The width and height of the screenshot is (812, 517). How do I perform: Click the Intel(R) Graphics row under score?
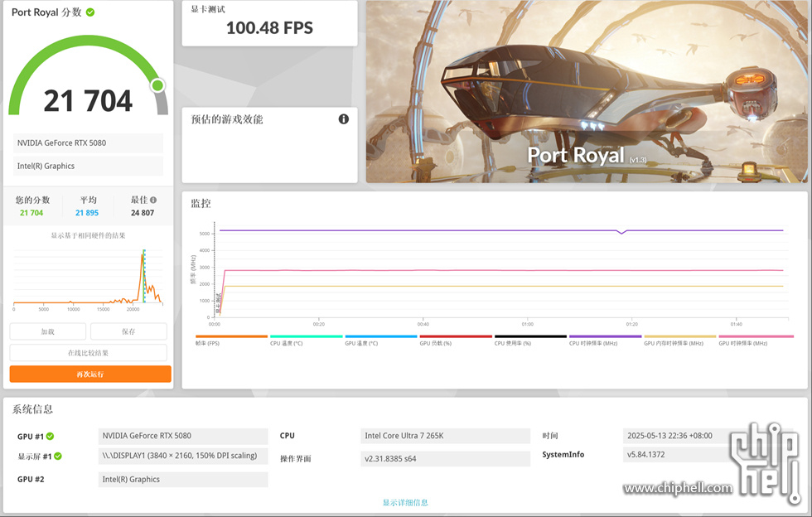pos(88,167)
